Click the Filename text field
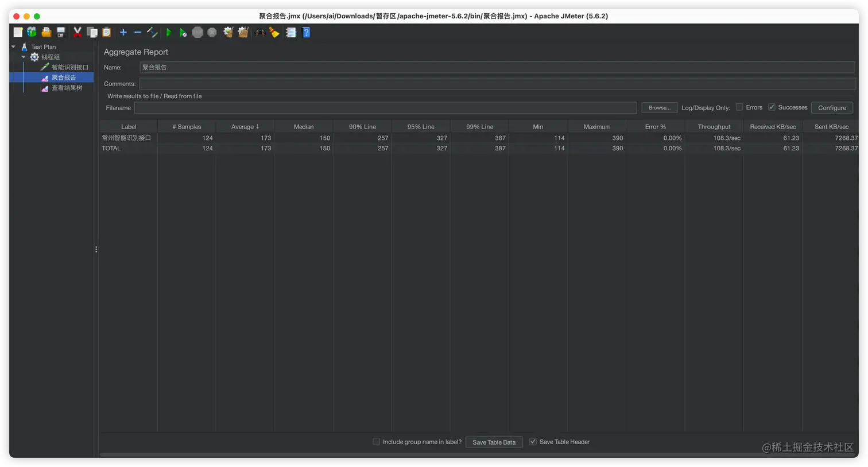Viewport: 868px width, 467px height. point(385,108)
